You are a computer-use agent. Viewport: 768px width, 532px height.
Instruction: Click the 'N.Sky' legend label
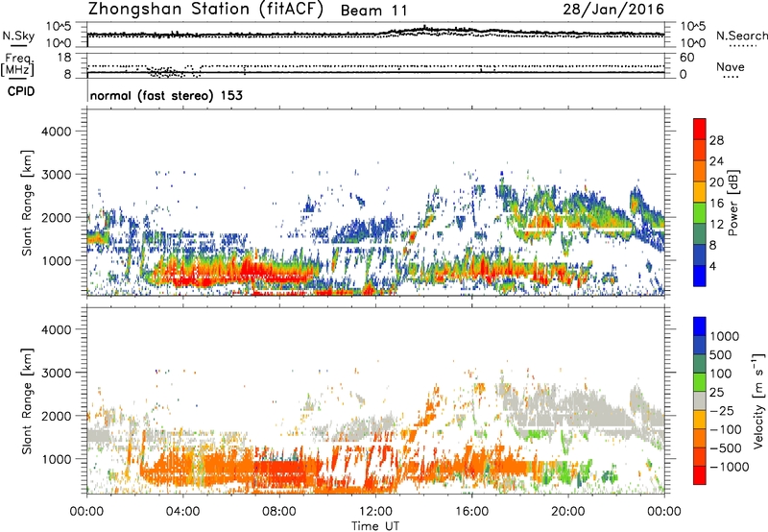[18, 36]
